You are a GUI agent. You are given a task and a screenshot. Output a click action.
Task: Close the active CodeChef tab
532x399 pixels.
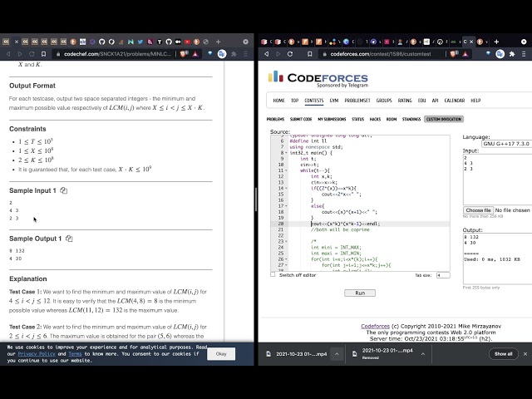pos(17,42)
